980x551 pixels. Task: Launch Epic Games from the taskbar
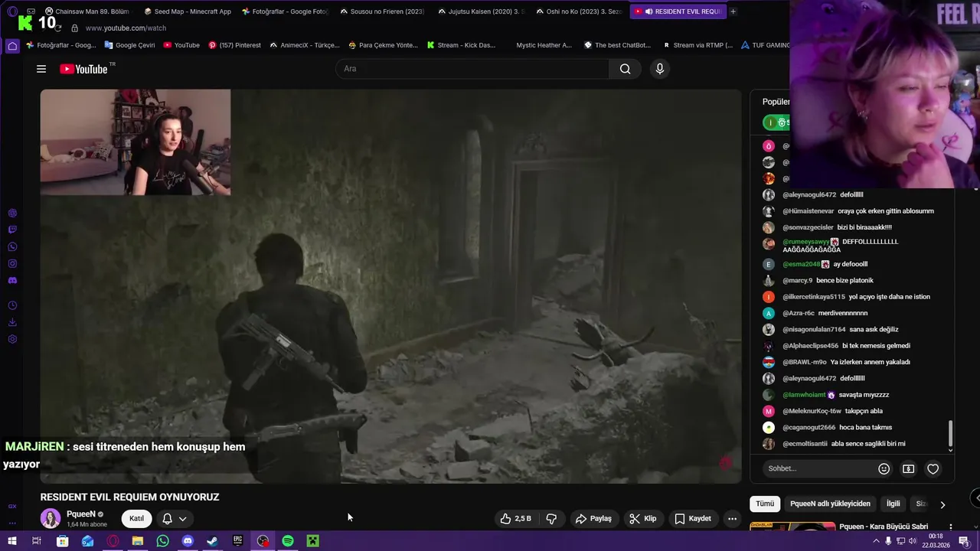(x=237, y=541)
